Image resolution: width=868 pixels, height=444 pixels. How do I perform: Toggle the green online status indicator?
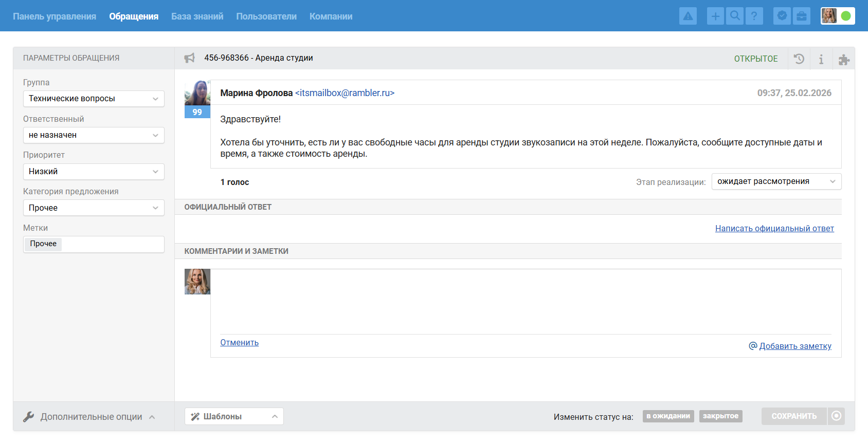[846, 16]
